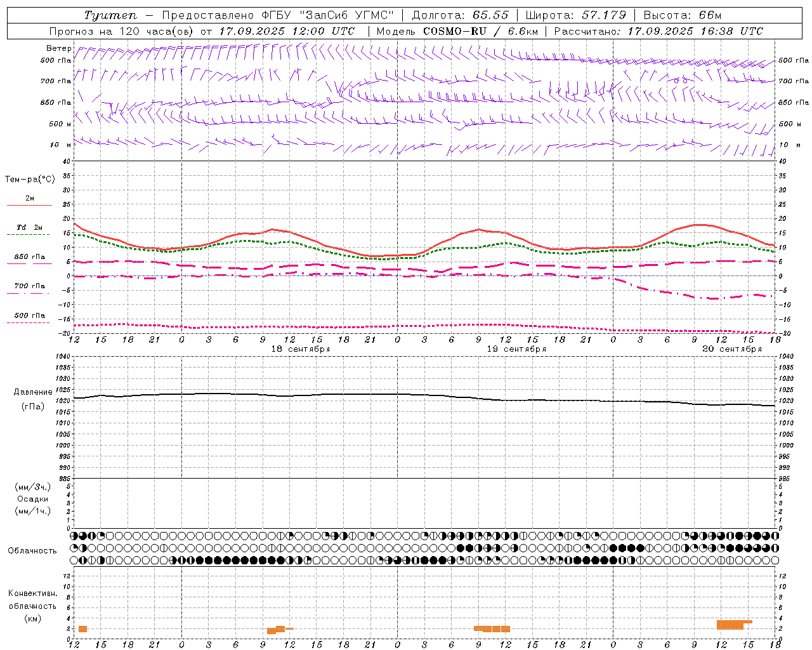Click the "Облачность" cloud cover label
Viewport: 812px width, 650px height.
[32, 551]
